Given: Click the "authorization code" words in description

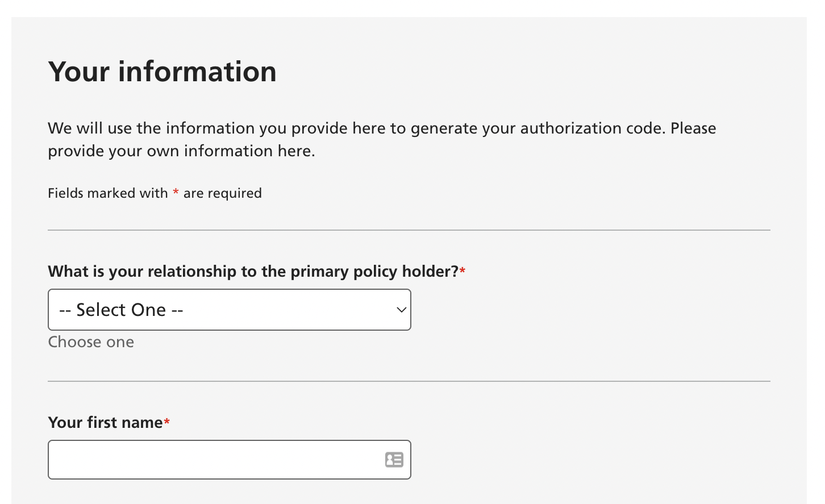Looking at the screenshot, I should [591, 128].
